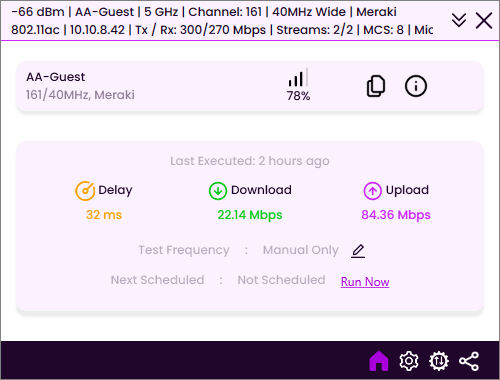Click the 78% signal percentage

pos(298,96)
